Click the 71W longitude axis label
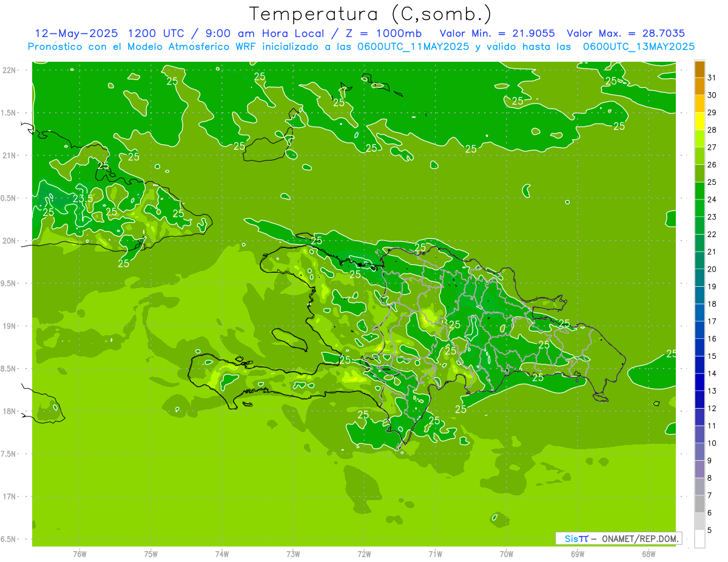 (435, 554)
